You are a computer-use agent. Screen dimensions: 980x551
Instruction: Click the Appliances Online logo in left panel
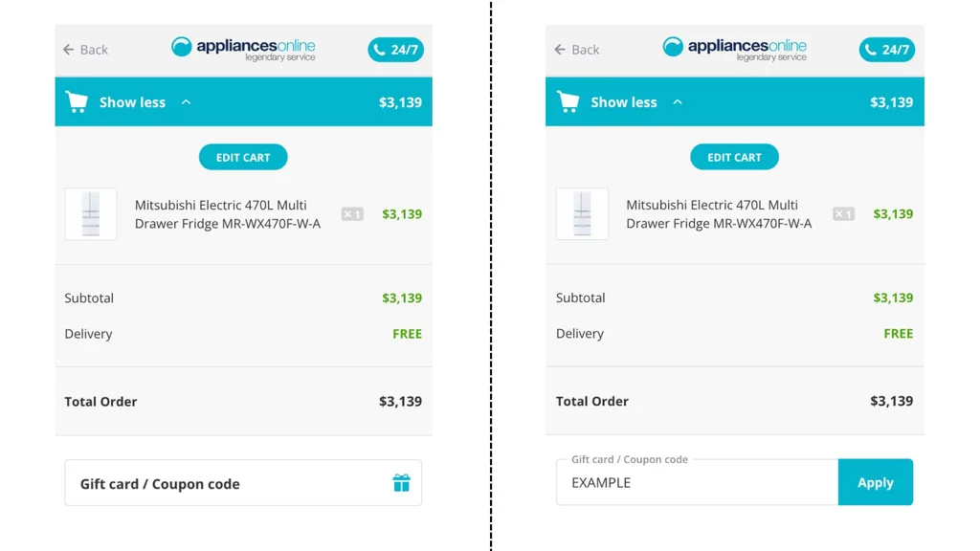point(243,49)
